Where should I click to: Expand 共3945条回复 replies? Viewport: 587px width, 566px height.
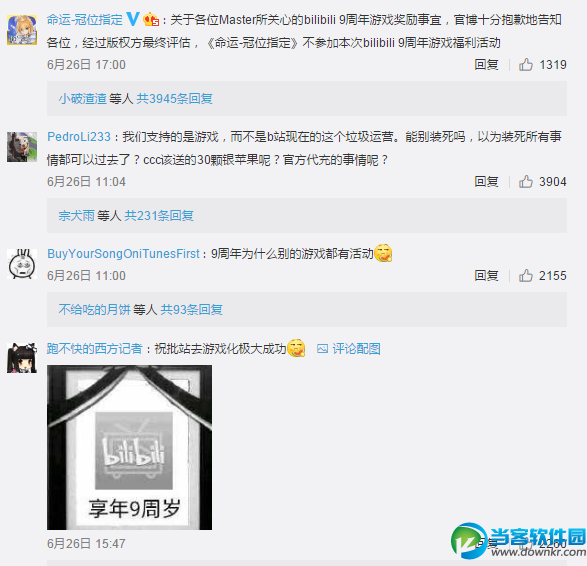coord(174,99)
